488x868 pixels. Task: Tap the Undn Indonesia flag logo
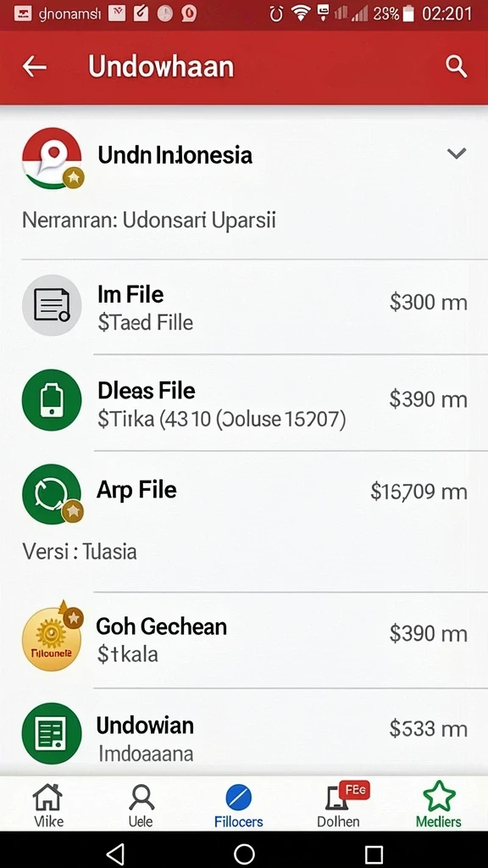(x=52, y=158)
